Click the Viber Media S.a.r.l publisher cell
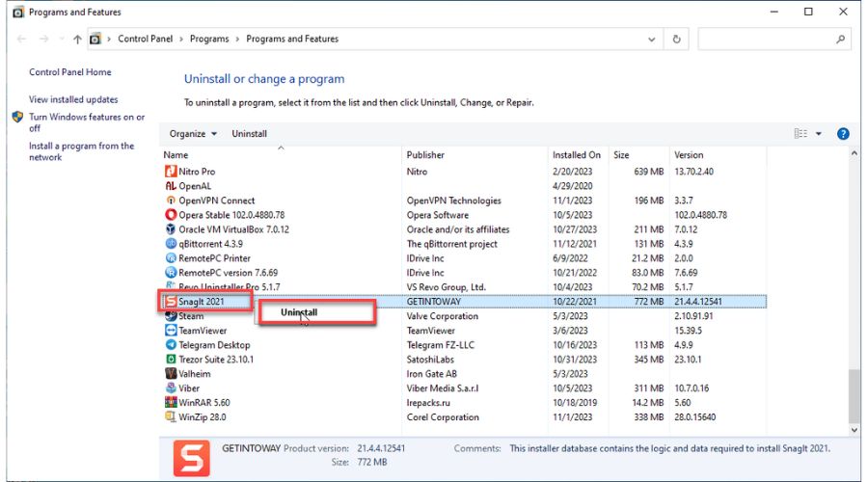Screen dimensions: 868x482 [x=443, y=388]
